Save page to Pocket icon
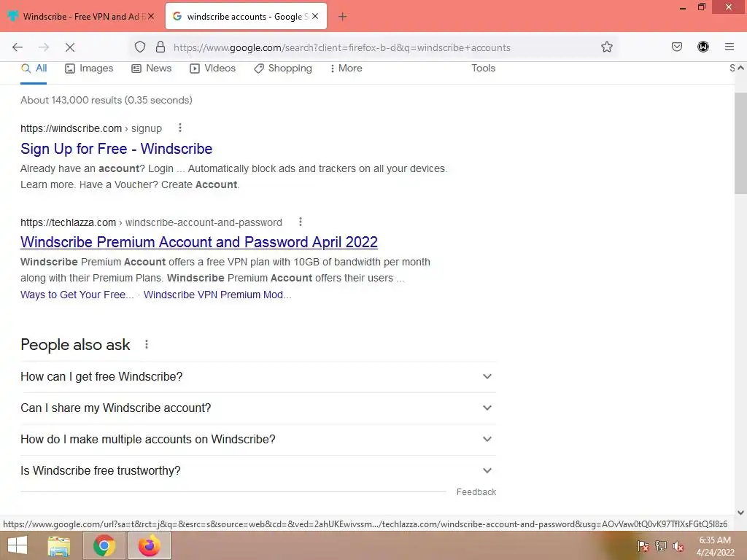Screen dimensions: 747x560 tap(676, 47)
